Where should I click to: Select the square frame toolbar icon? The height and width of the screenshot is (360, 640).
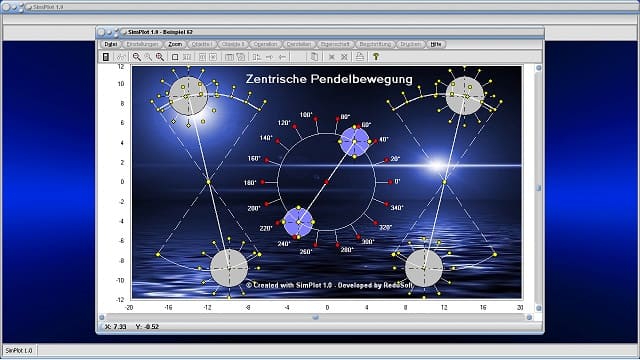pyautogui.click(x=175, y=57)
